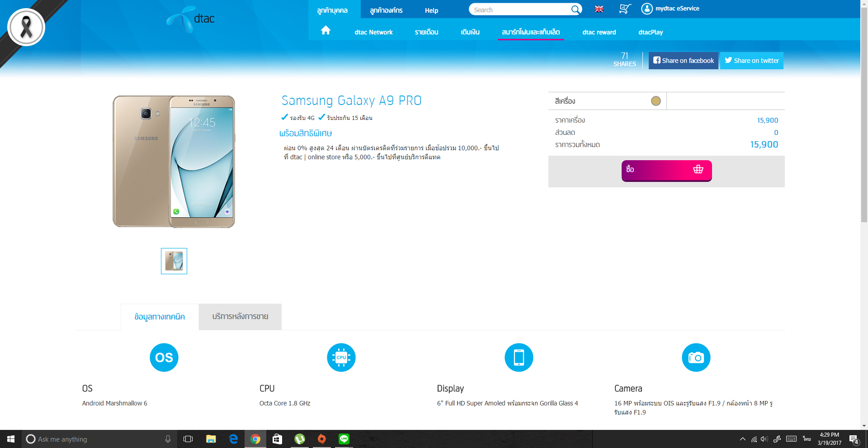This screenshot has height=448, width=868.
Task: Select the phone thumbnail image
Action: [x=174, y=261]
